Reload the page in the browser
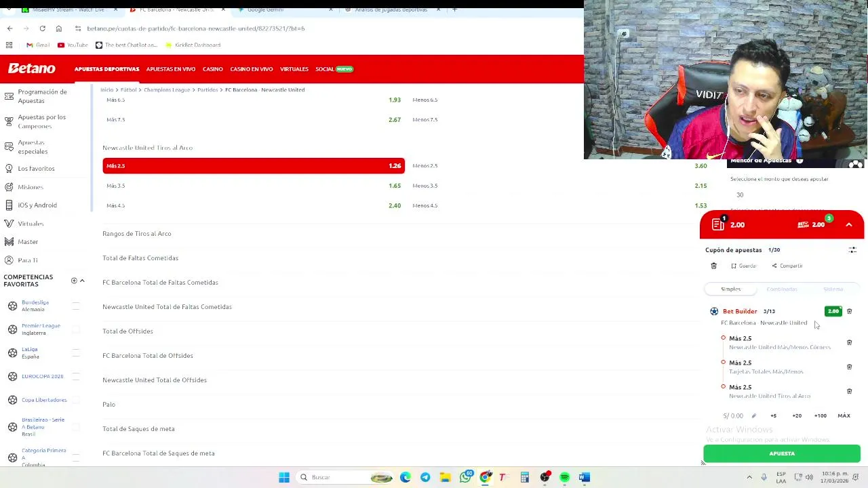 42,28
